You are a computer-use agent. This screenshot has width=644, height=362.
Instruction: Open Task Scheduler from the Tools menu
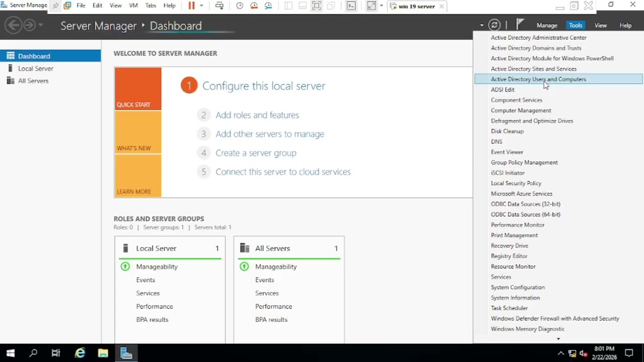558,308
